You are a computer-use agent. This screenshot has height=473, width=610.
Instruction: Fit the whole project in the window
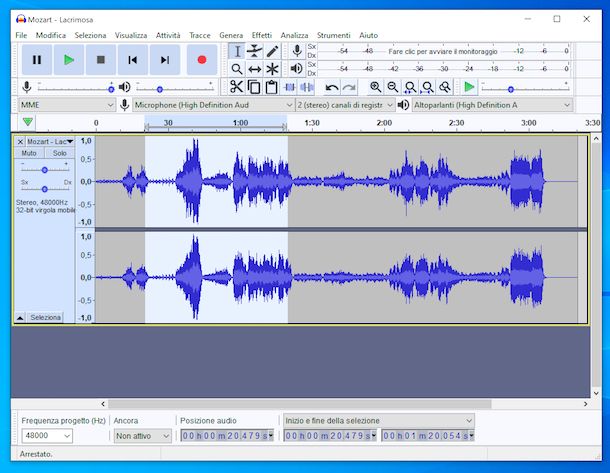[428, 87]
